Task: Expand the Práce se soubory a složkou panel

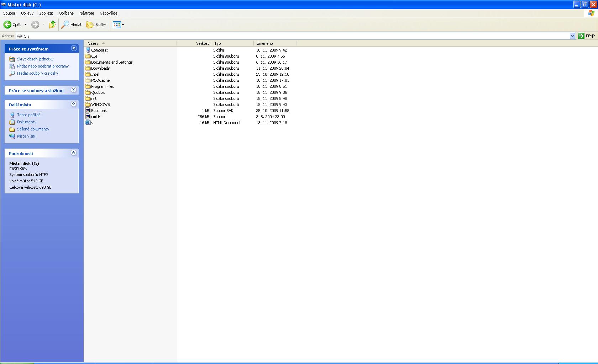Action: pyautogui.click(x=74, y=90)
